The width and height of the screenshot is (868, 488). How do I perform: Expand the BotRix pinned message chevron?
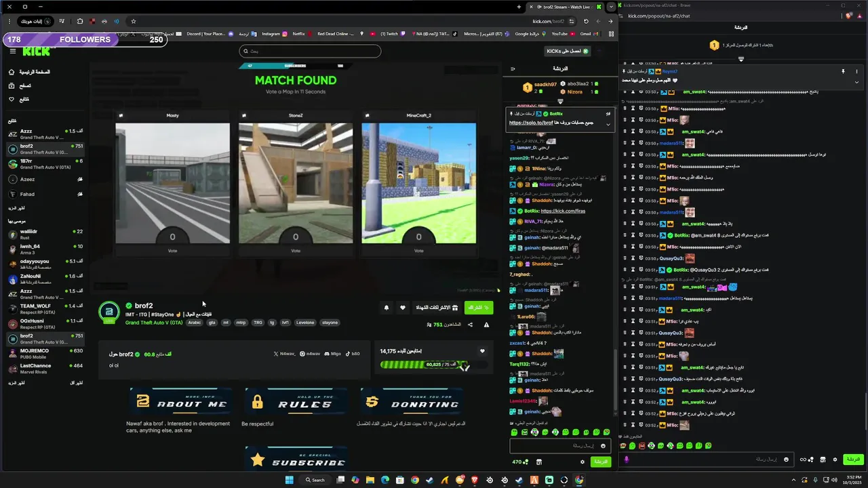[608, 123]
